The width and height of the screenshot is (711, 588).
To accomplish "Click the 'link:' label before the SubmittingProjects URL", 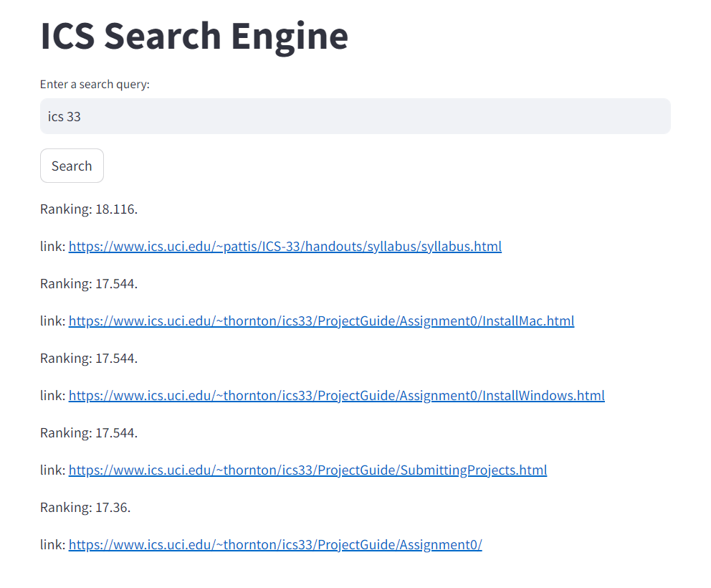I will 53,470.
